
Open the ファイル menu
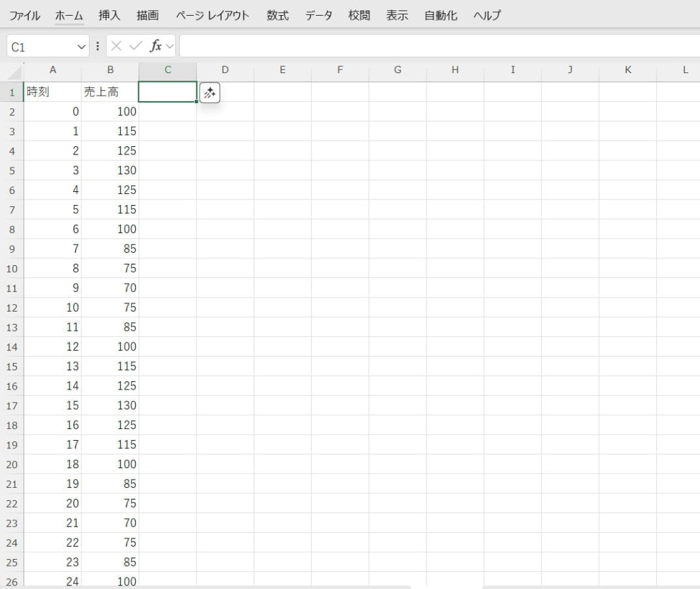24,15
